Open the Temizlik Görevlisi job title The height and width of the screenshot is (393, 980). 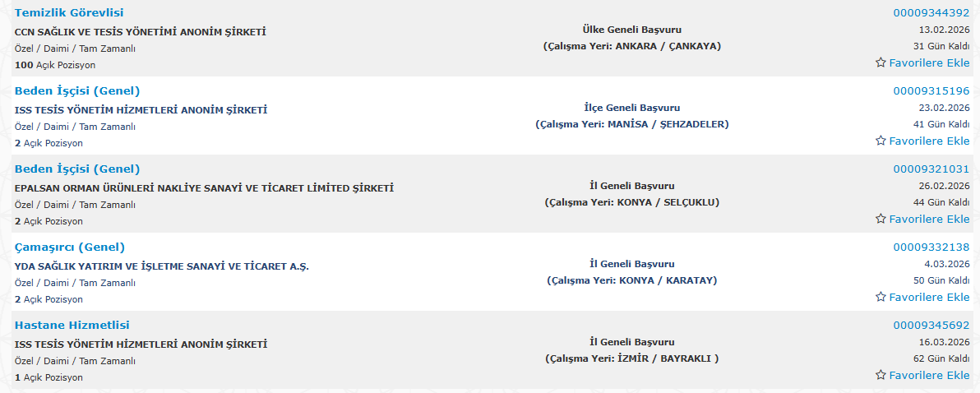[70, 13]
